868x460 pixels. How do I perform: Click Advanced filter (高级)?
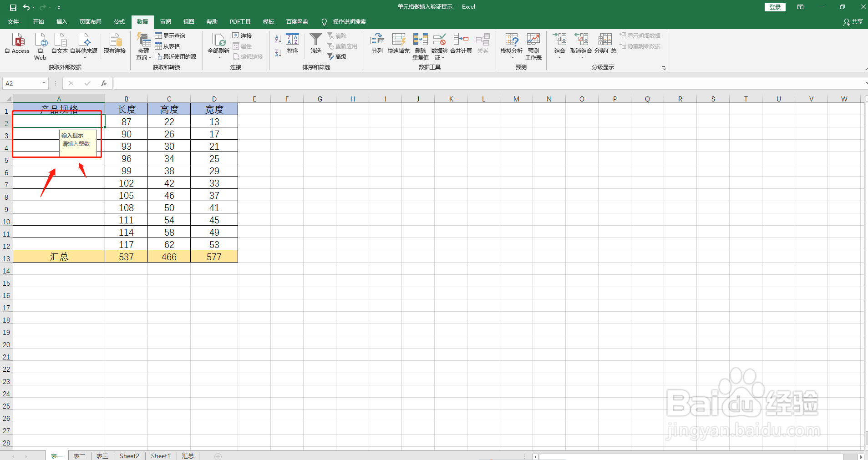click(x=337, y=56)
